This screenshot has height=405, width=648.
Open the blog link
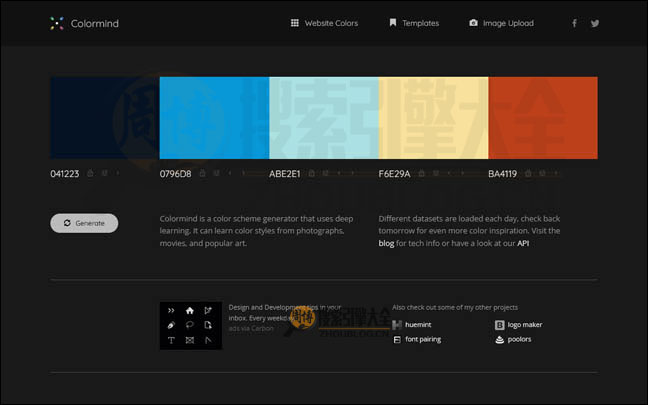click(x=386, y=243)
